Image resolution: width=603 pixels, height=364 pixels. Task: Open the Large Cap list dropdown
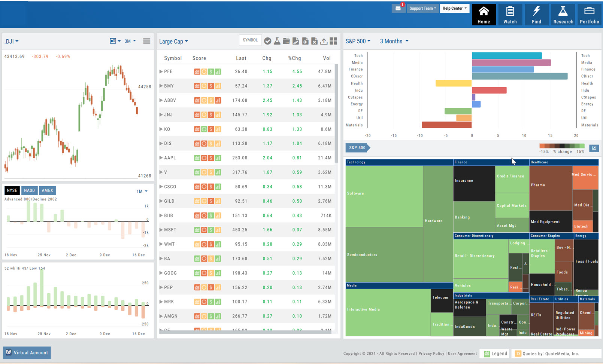(x=173, y=42)
